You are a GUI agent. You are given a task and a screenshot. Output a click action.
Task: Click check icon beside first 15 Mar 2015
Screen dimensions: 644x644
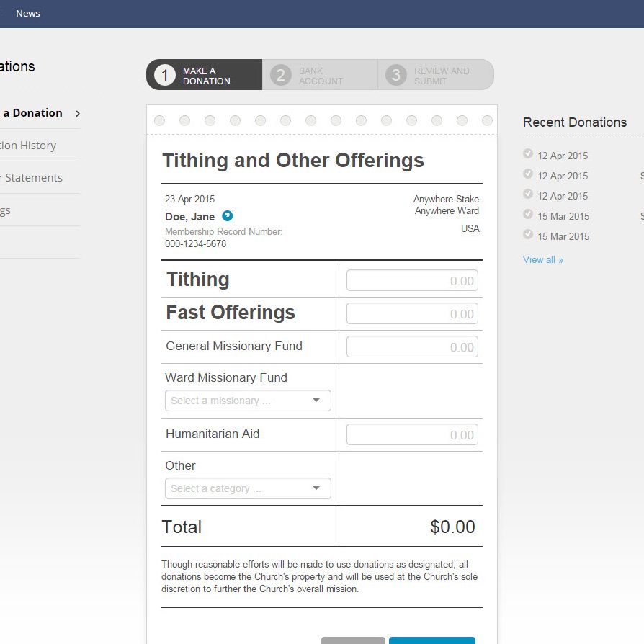528,215
